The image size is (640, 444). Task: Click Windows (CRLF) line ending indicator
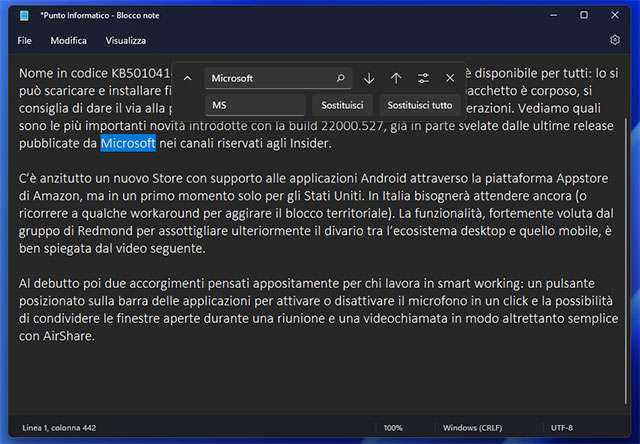473,428
